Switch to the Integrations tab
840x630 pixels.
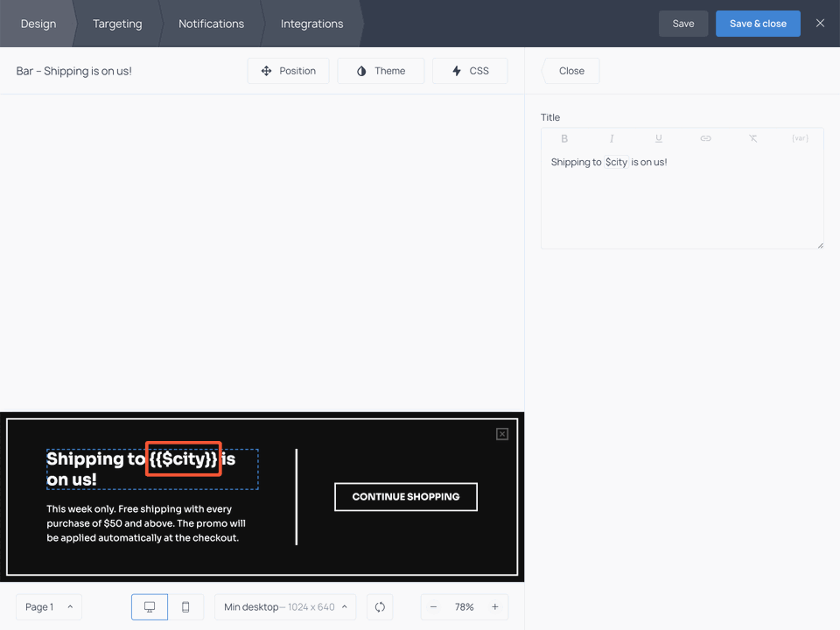point(311,24)
